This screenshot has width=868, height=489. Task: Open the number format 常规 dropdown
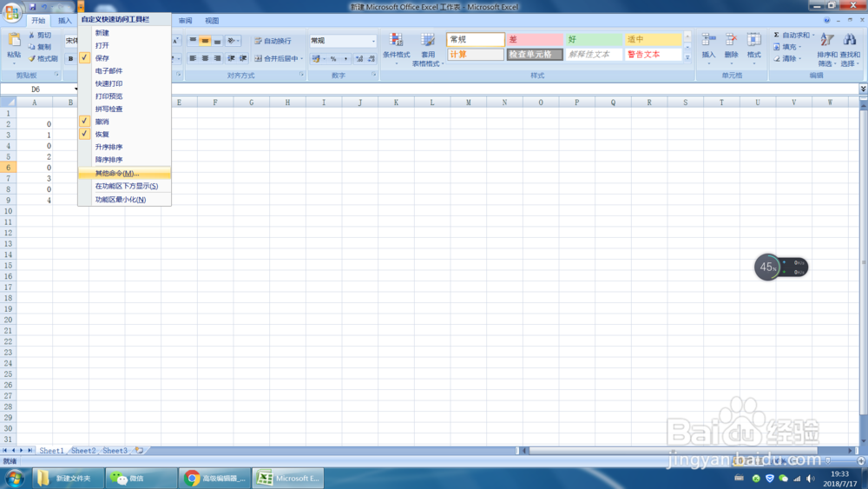click(x=373, y=41)
